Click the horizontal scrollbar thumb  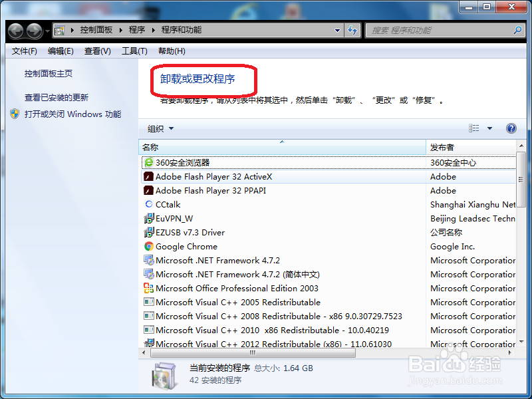(x=253, y=353)
